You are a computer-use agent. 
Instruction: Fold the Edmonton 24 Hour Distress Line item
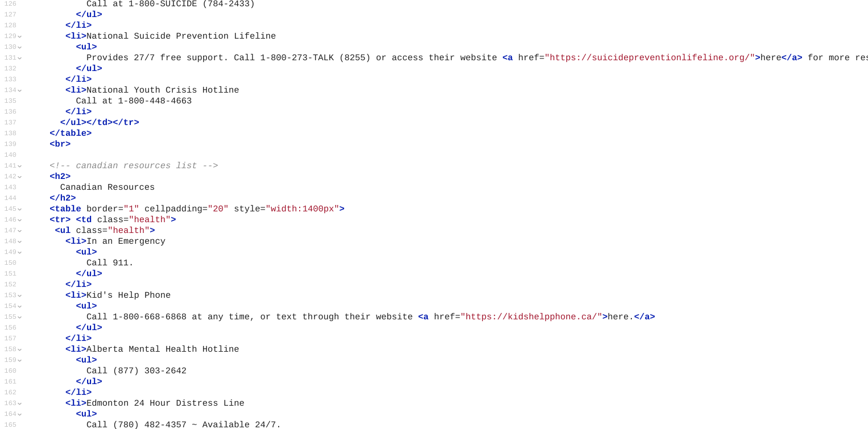(x=19, y=403)
